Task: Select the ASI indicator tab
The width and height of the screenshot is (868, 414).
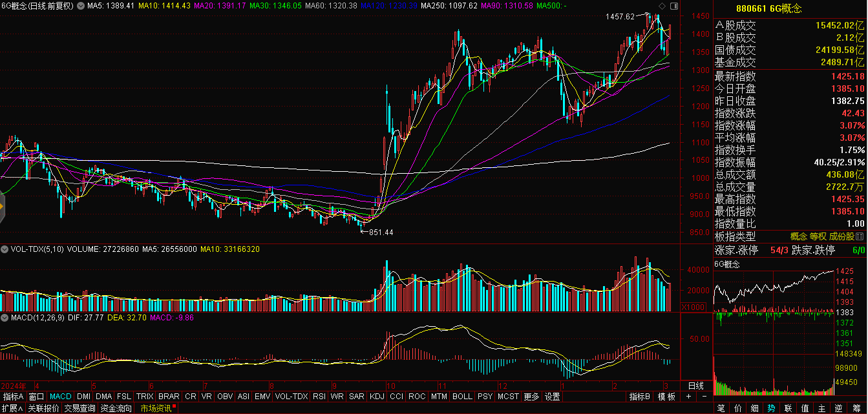Action: pos(244,397)
